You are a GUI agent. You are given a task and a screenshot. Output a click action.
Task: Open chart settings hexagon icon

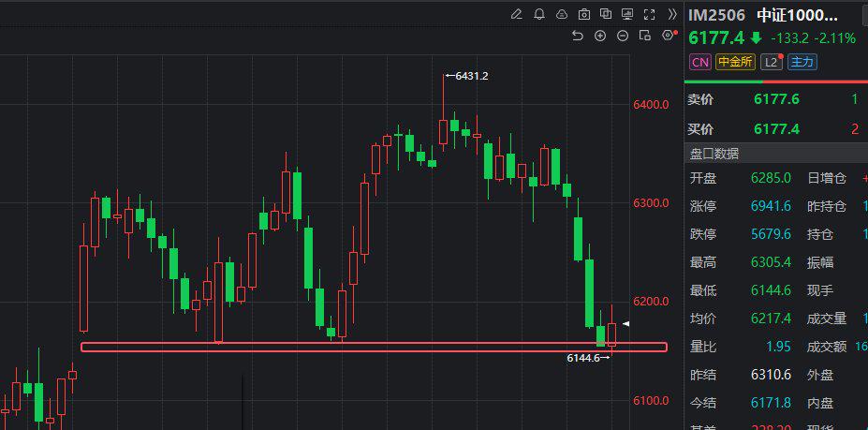point(668,36)
